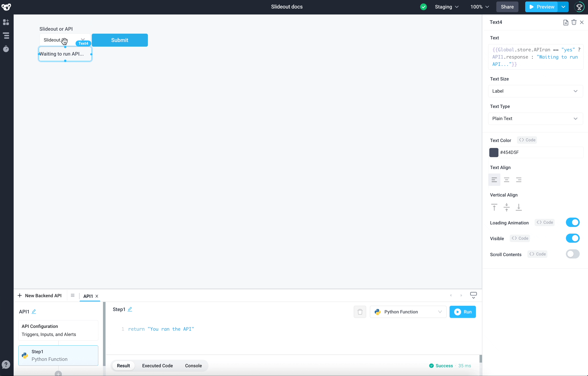Click the close icon for Text4 panel
The image size is (588, 376).
tap(582, 22)
